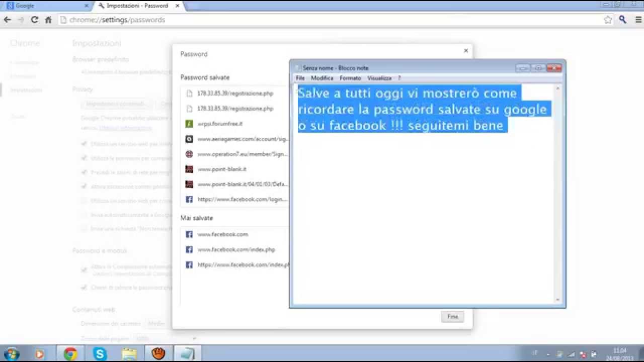Click the www.point-blank.it favicon
644x362 pixels.
pos(189,169)
